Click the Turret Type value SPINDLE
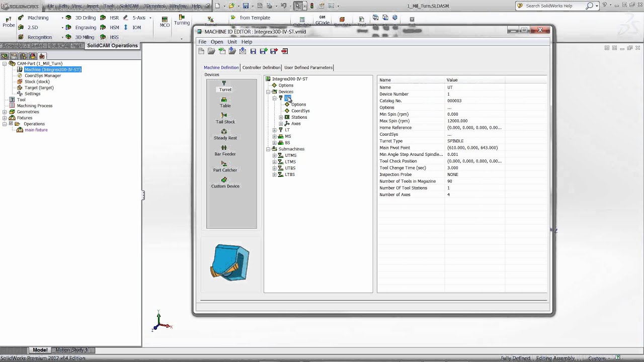 [455, 141]
